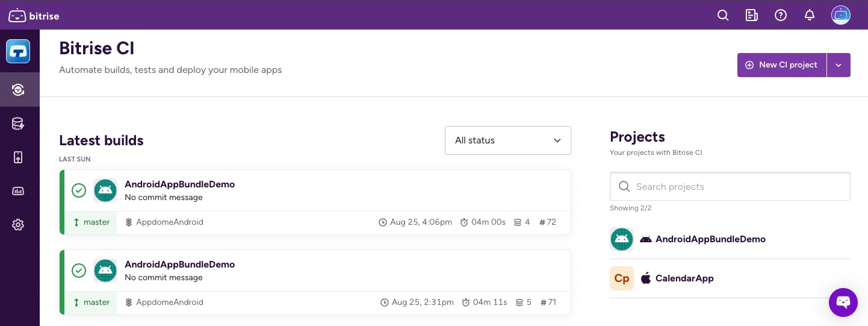
Task: Open the build cache sidebar icon
Action: click(x=18, y=124)
